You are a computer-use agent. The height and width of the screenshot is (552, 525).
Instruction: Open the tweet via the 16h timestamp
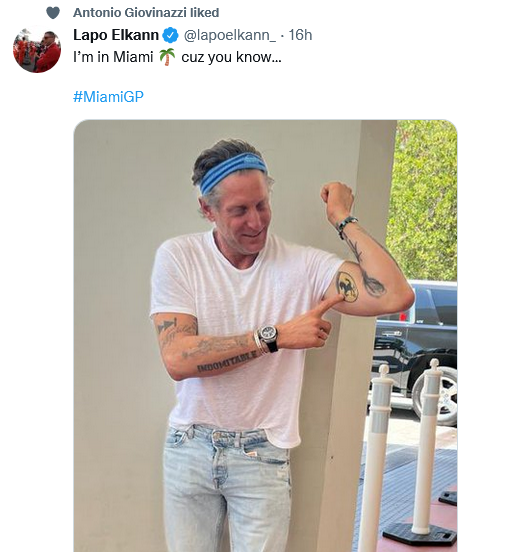pyautogui.click(x=300, y=35)
